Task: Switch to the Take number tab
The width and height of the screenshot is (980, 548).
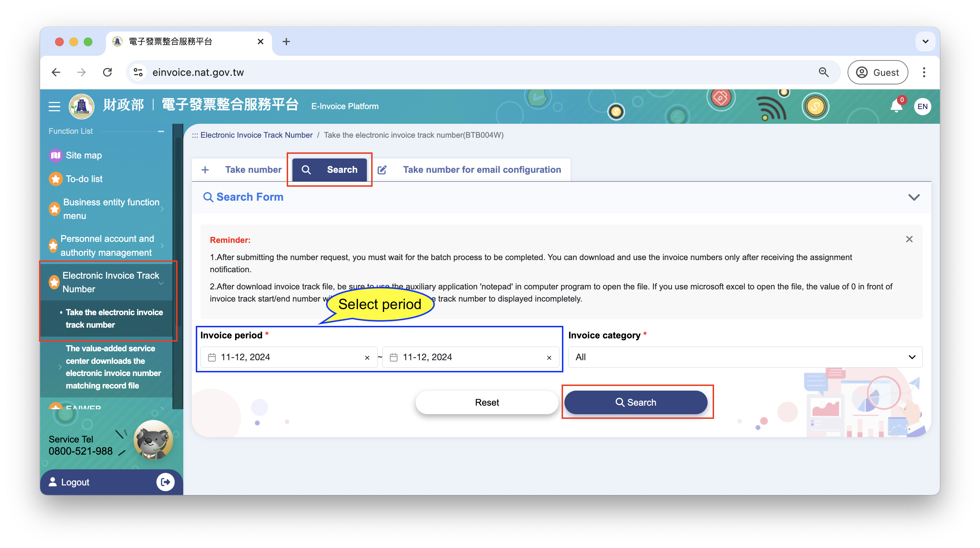Action: (244, 170)
